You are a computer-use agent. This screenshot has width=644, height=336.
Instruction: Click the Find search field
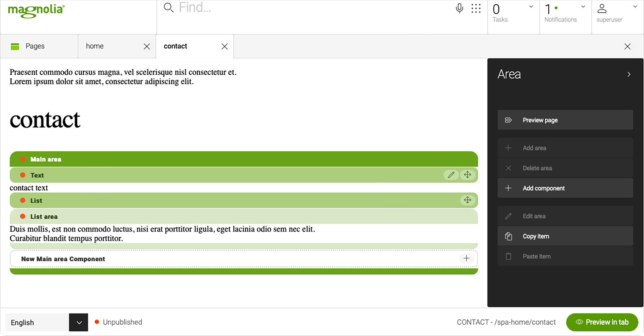tap(283, 8)
